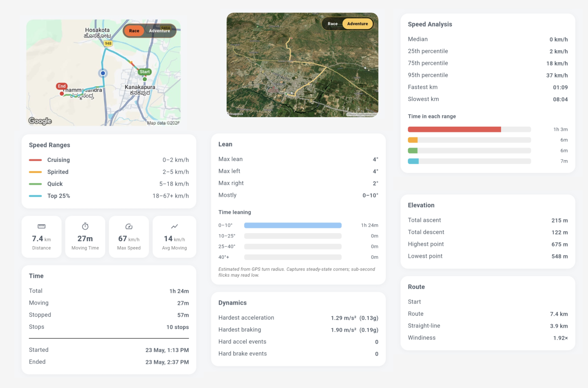
Task: Click the Highest point 675 m value
Action: pyautogui.click(x=559, y=245)
